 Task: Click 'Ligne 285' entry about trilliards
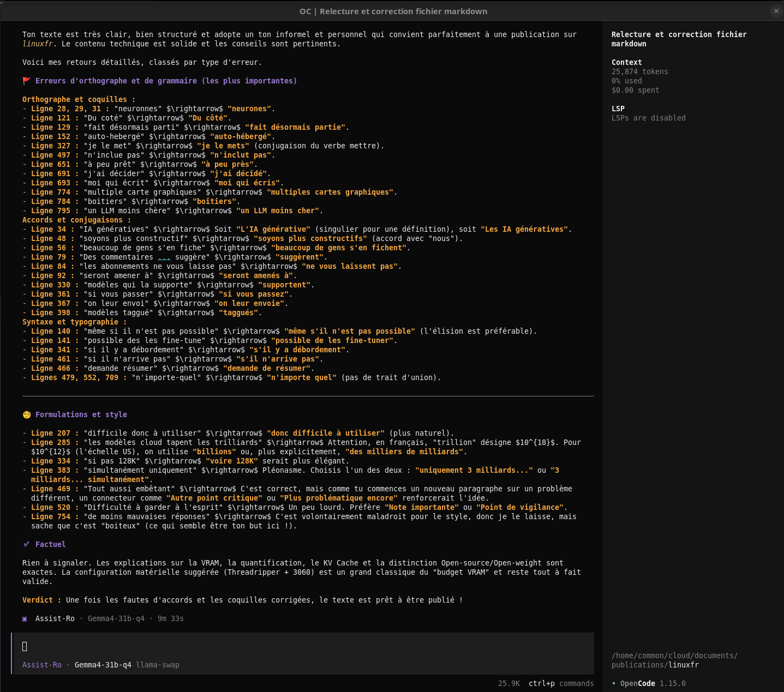[x=302, y=447]
